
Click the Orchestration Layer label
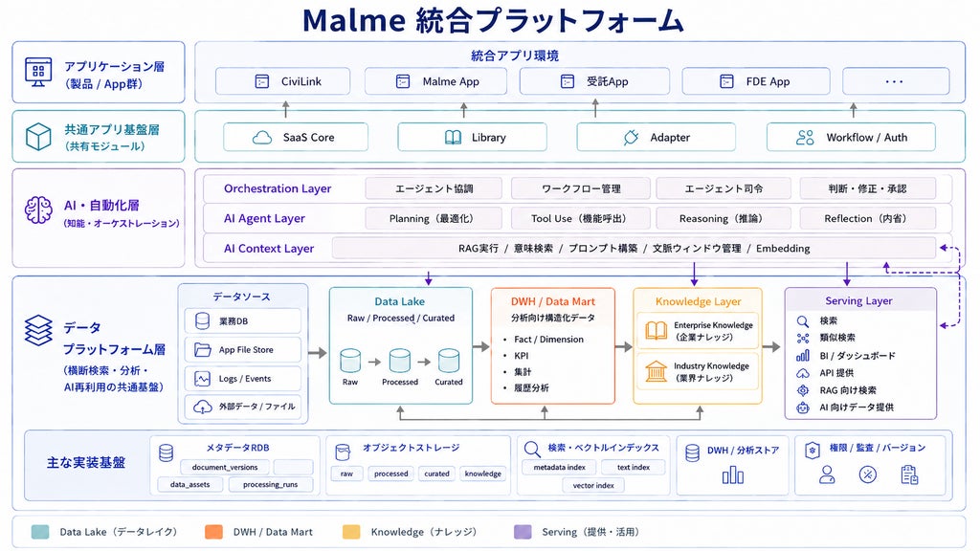coord(278,188)
